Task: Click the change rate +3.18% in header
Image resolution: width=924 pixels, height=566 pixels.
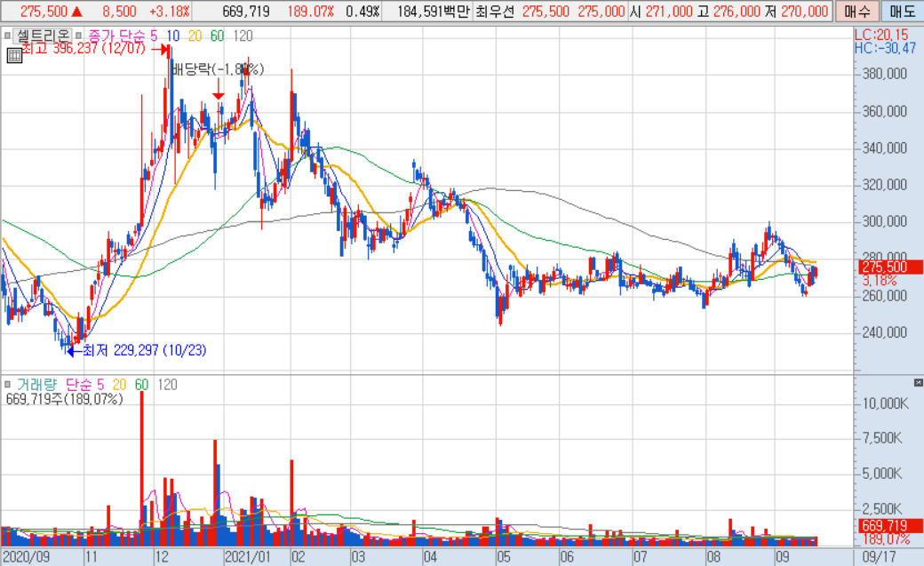Action: 170,12
